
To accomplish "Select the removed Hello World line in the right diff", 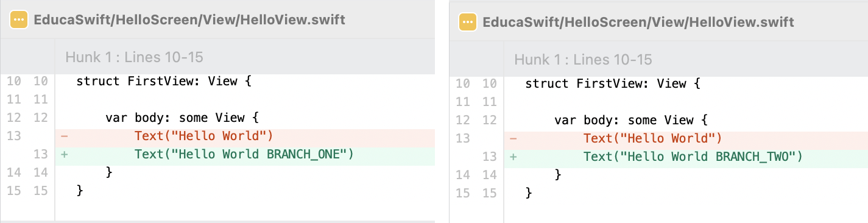I will 686,138.
